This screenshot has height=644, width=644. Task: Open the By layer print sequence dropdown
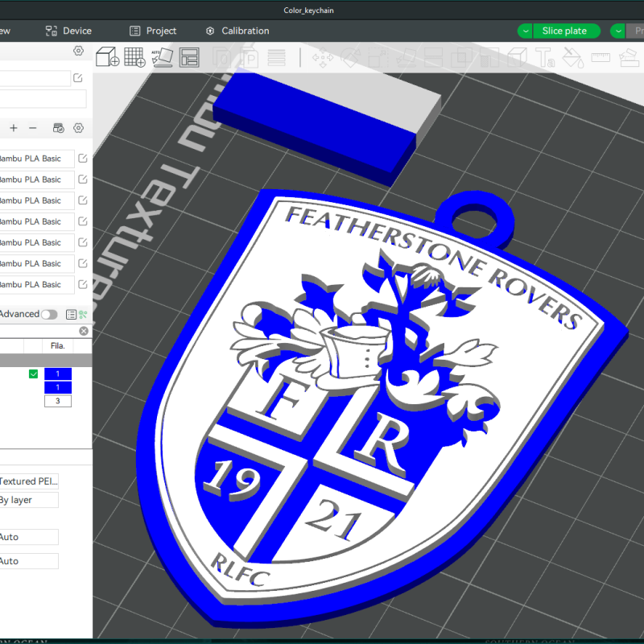[x=29, y=500]
